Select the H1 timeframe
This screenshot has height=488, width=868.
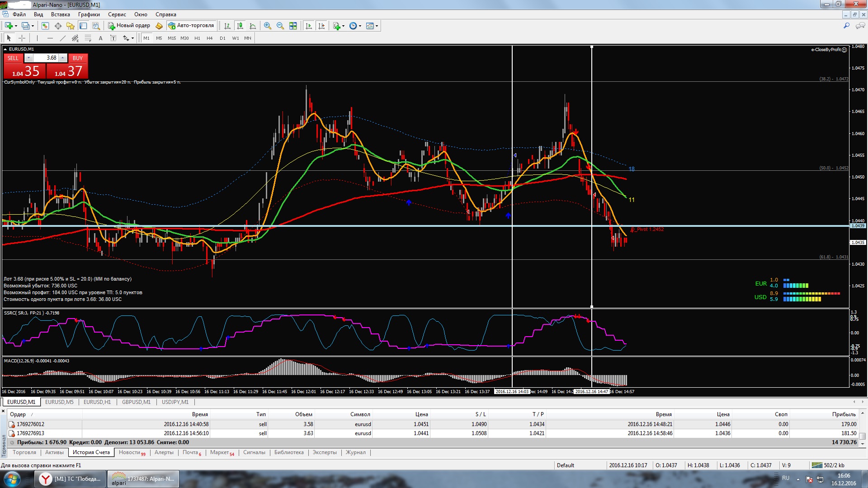197,38
